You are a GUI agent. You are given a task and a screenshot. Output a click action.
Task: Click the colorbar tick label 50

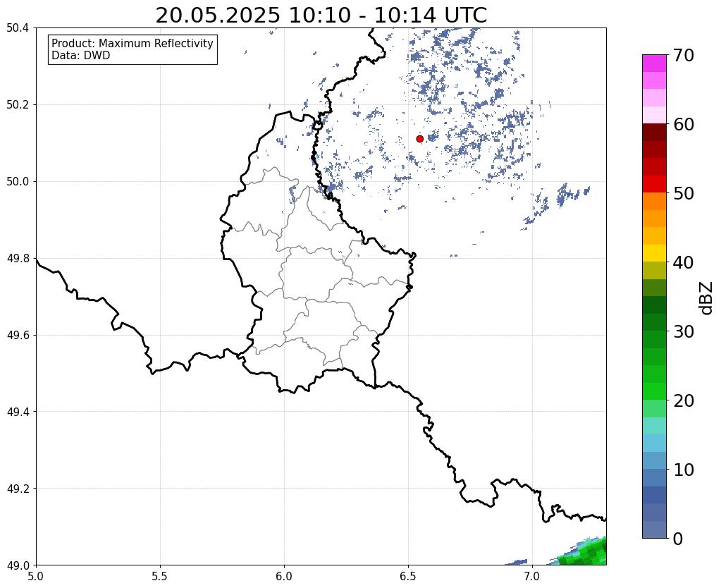click(x=684, y=193)
